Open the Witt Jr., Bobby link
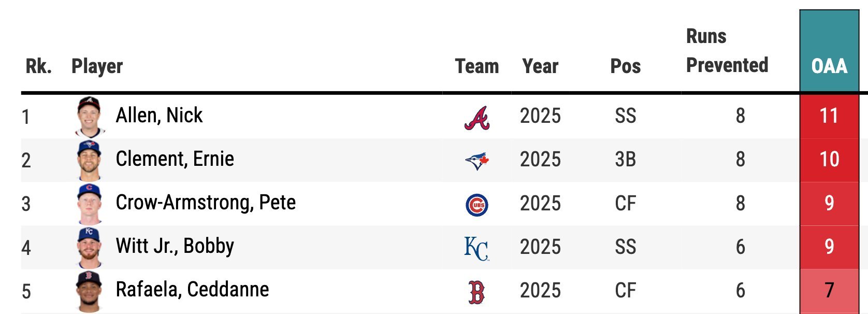 [x=175, y=246]
